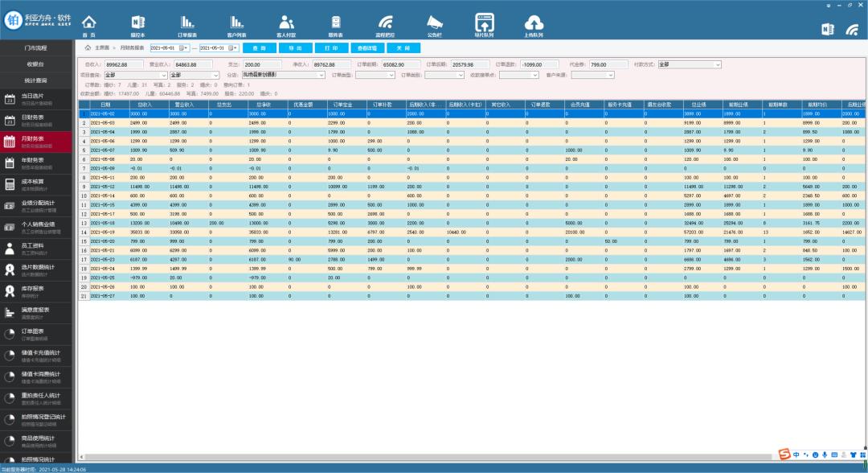Select the 收银台 sidebar tab
868x473 pixels.
pos(36,64)
